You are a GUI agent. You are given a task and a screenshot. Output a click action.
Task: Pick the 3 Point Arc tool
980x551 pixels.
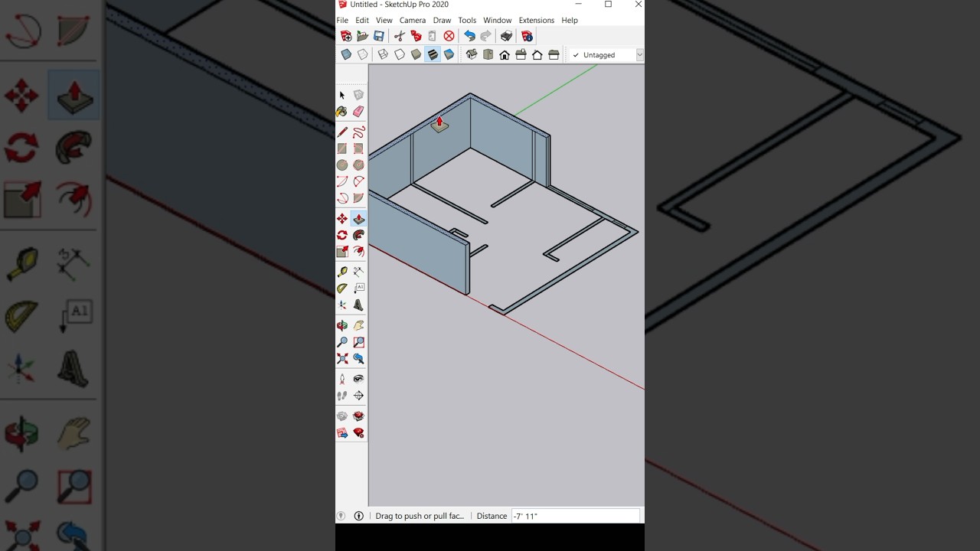pos(342,198)
